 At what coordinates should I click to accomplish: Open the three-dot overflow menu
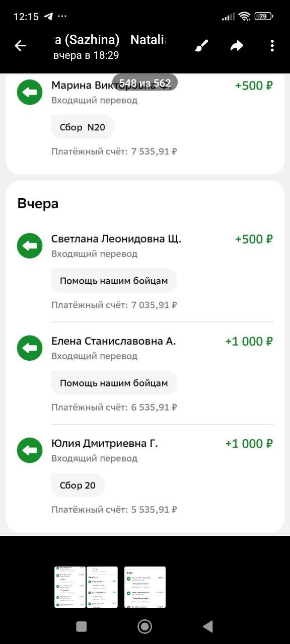click(272, 46)
